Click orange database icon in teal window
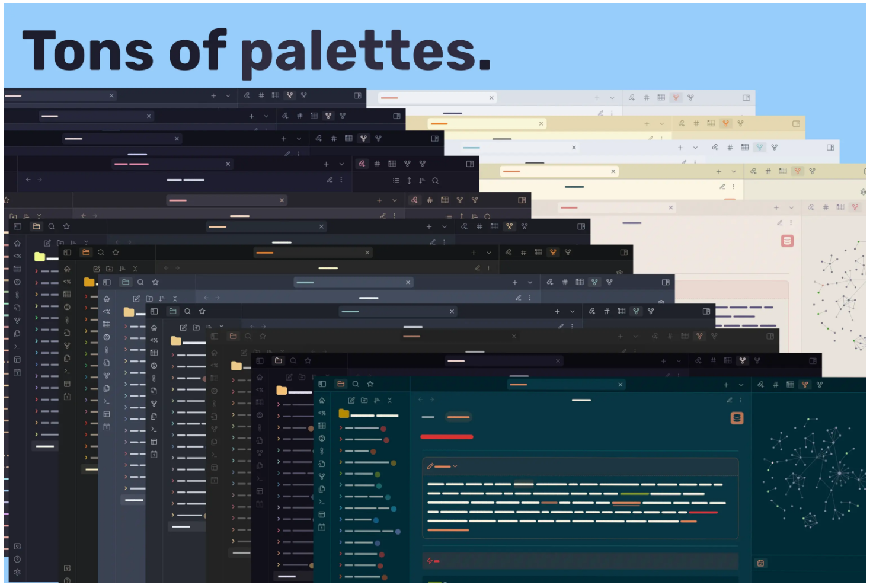The height and width of the screenshot is (588, 873). (737, 418)
